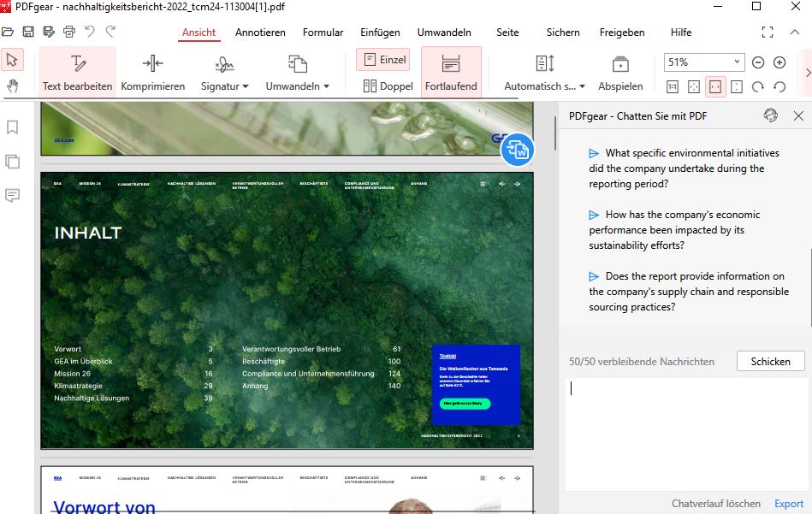The height and width of the screenshot is (514, 812).
Task: Open the Sichern tab
Action: click(x=563, y=32)
